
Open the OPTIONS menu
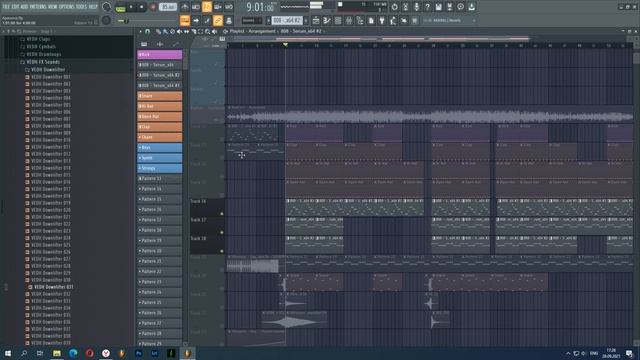[x=67, y=7]
